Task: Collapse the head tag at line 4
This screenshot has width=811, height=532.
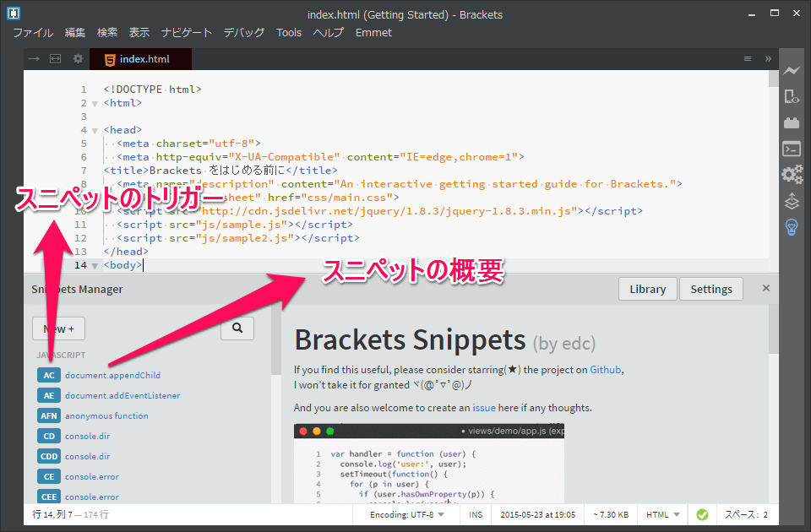Action: (x=95, y=130)
